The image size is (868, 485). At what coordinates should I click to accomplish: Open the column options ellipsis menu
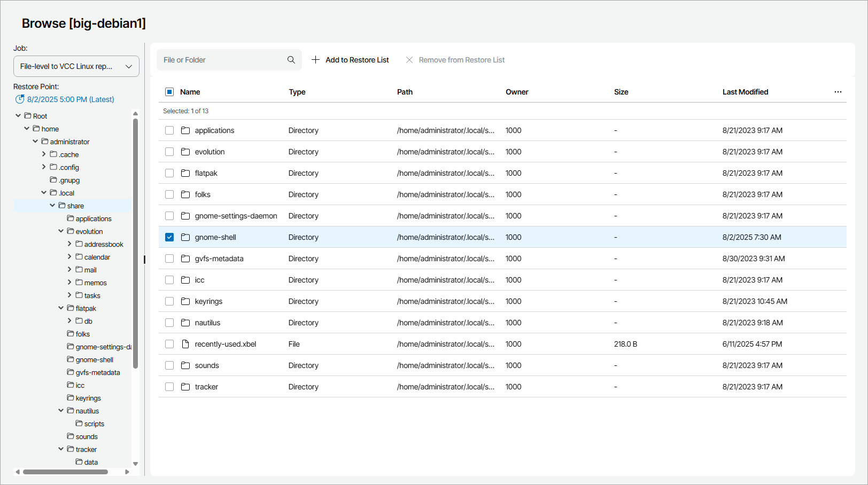838,92
